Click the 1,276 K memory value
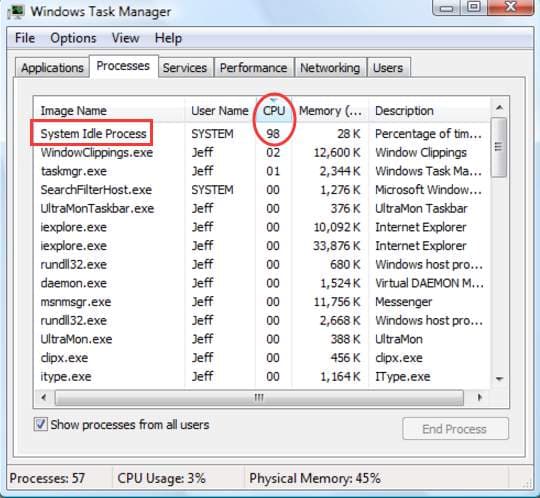The image size is (540, 498). tap(340, 190)
